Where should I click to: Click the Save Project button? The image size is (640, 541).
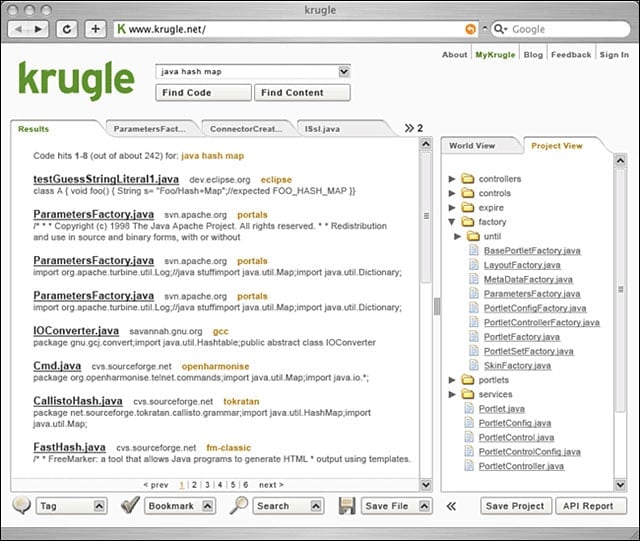(516, 506)
